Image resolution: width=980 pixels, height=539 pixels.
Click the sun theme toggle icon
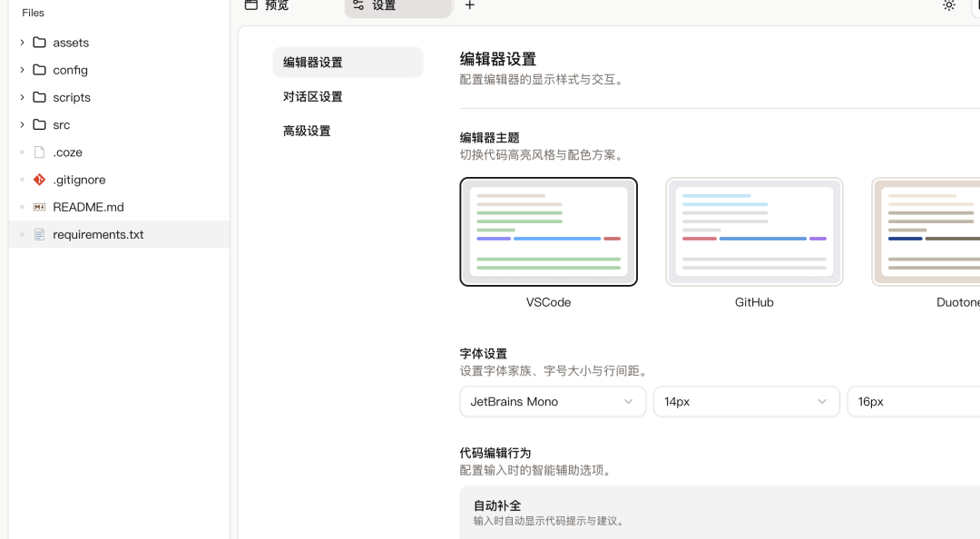(949, 5)
